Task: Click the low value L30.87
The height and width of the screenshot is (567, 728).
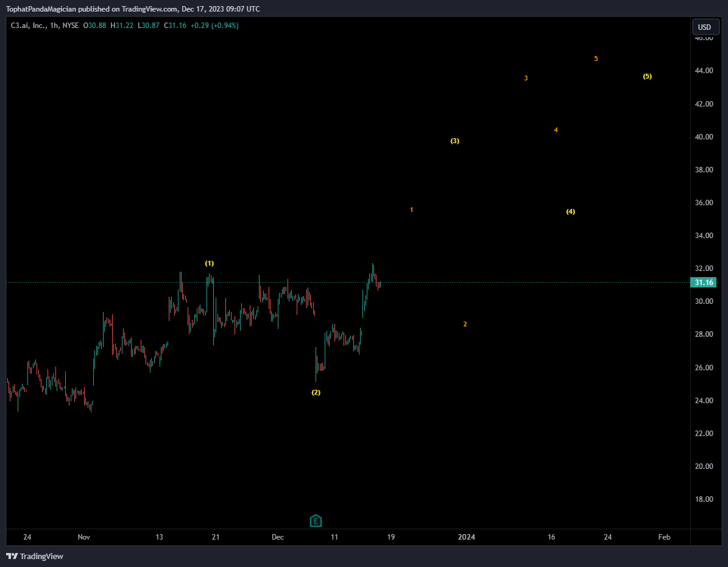Action: pyautogui.click(x=149, y=26)
